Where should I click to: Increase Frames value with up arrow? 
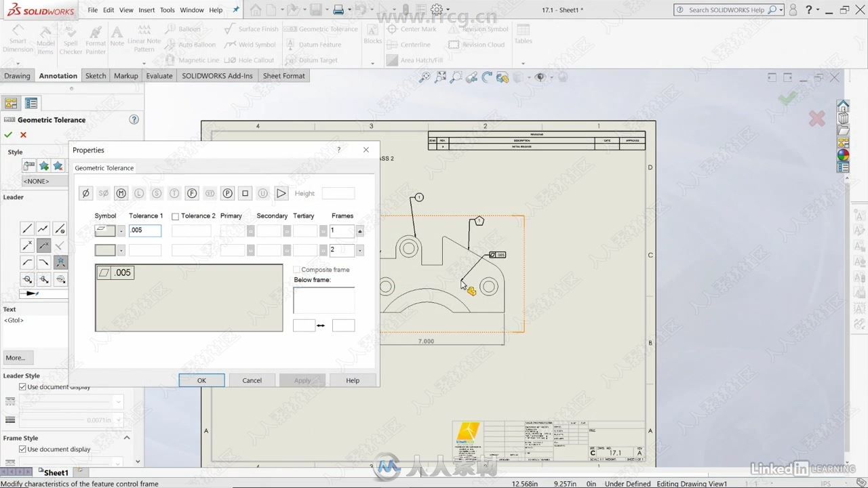(359, 231)
